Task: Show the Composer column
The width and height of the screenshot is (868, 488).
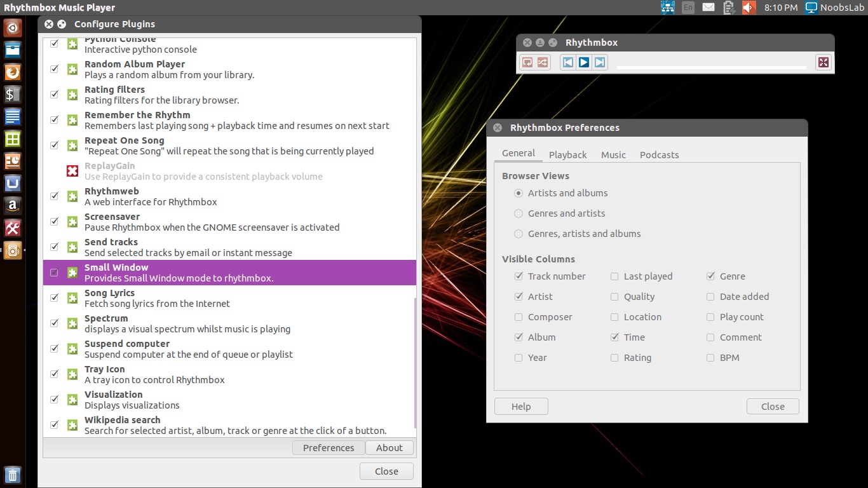Action: 519,317
